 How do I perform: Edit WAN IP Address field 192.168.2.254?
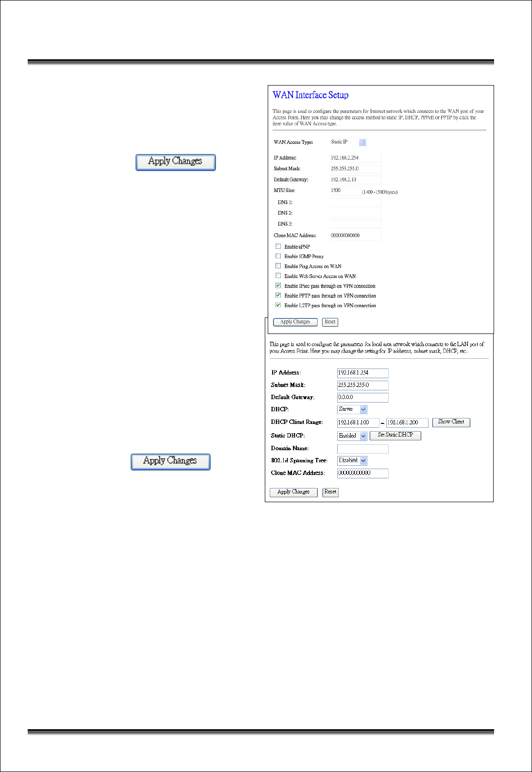(x=356, y=158)
